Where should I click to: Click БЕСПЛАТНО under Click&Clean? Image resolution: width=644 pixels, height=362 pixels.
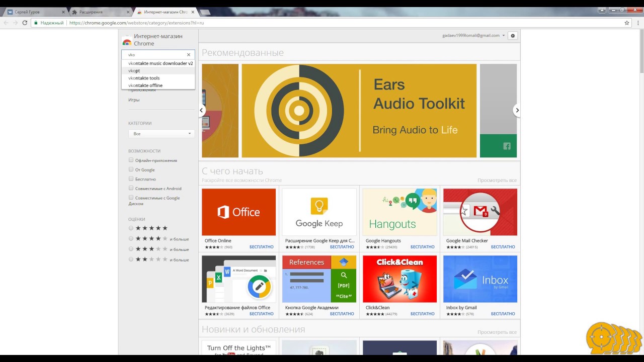[x=423, y=314]
